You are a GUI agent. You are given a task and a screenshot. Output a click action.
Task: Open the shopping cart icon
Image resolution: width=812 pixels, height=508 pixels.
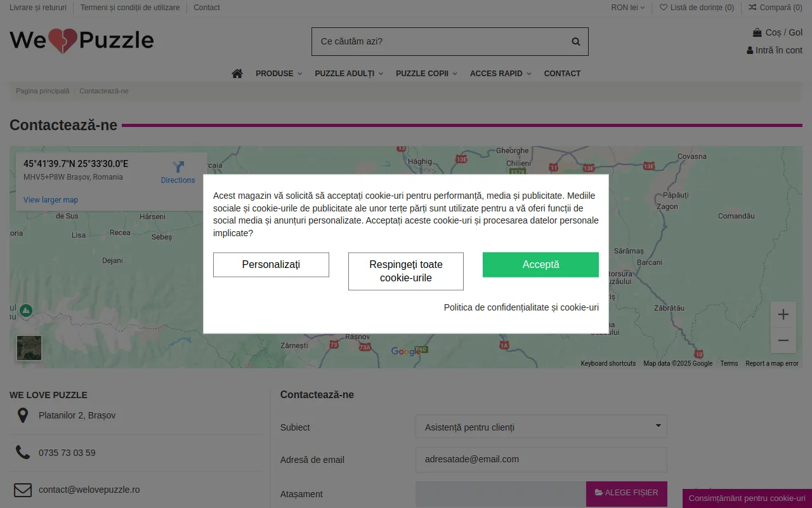[757, 32]
